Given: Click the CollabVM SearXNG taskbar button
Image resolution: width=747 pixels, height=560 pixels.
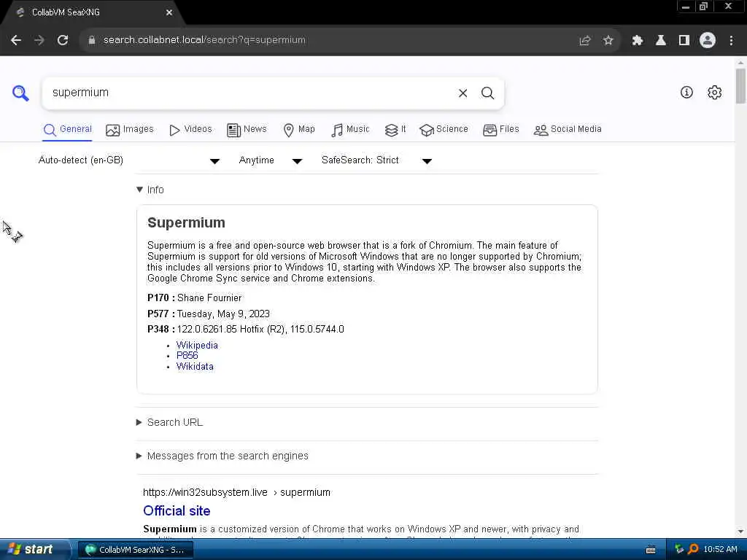Looking at the screenshot, I should (x=135, y=550).
